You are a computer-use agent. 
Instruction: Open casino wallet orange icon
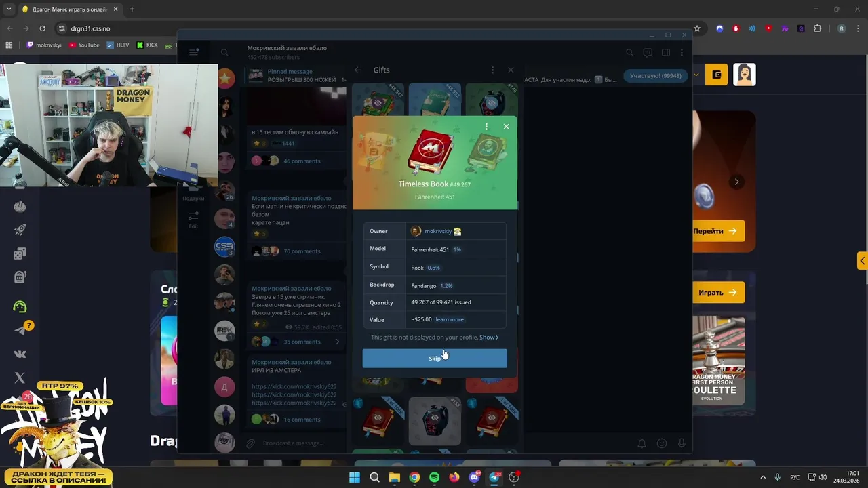717,75
